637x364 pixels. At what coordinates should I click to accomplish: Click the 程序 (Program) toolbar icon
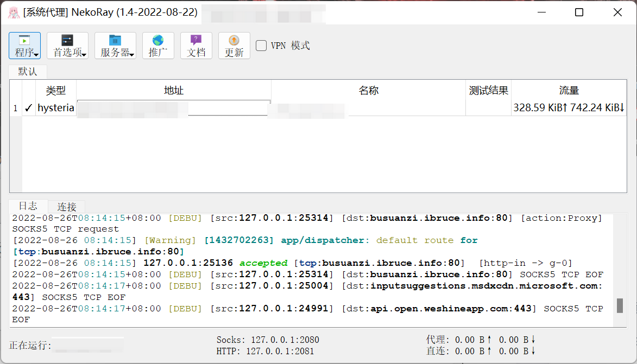(24, 41)
